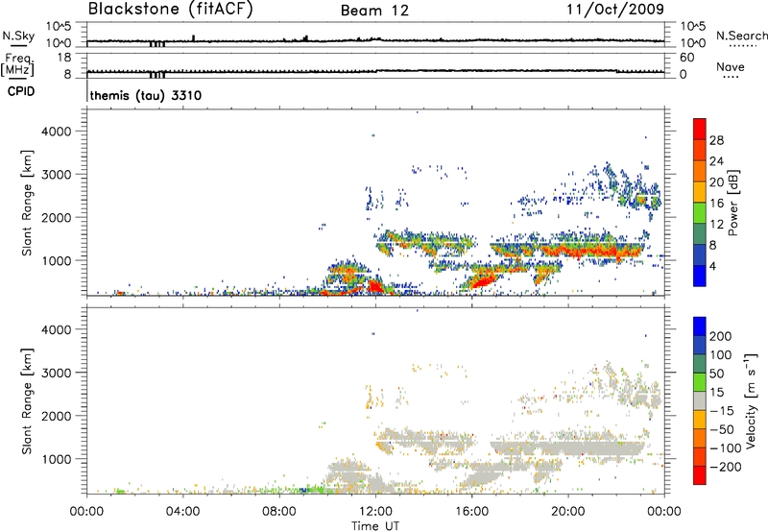Image resolution: width=768 pixels, height=532 pixels.
Task: Click the N.Search legend label
Action: tap(742, 36)
